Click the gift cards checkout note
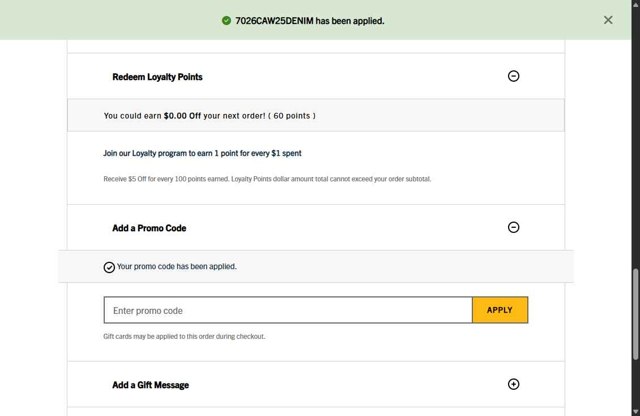Viewport: 640px width, 416px height. [184, 336]
